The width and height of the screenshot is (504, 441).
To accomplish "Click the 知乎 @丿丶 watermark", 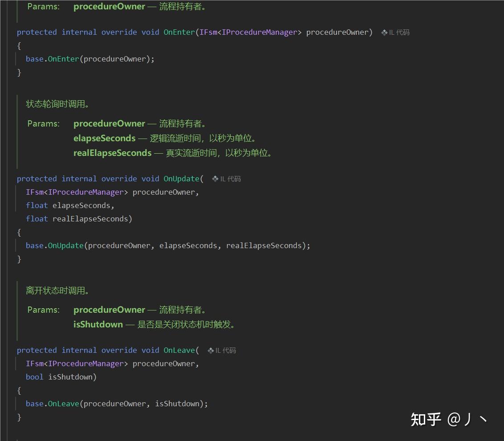I will [449, 419].
